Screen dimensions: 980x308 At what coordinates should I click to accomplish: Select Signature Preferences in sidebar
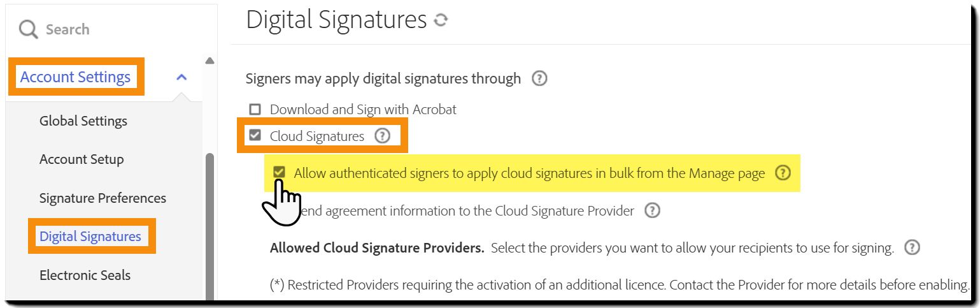(103, 198)
